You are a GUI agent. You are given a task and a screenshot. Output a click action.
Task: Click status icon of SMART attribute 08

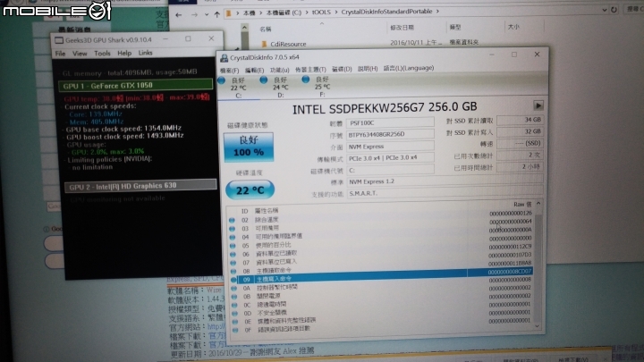(233, 271)
